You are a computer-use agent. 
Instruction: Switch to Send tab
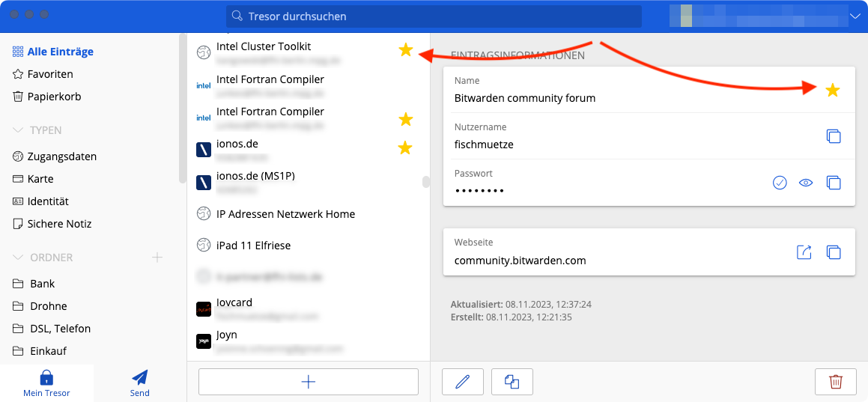[x=140, y=384]
